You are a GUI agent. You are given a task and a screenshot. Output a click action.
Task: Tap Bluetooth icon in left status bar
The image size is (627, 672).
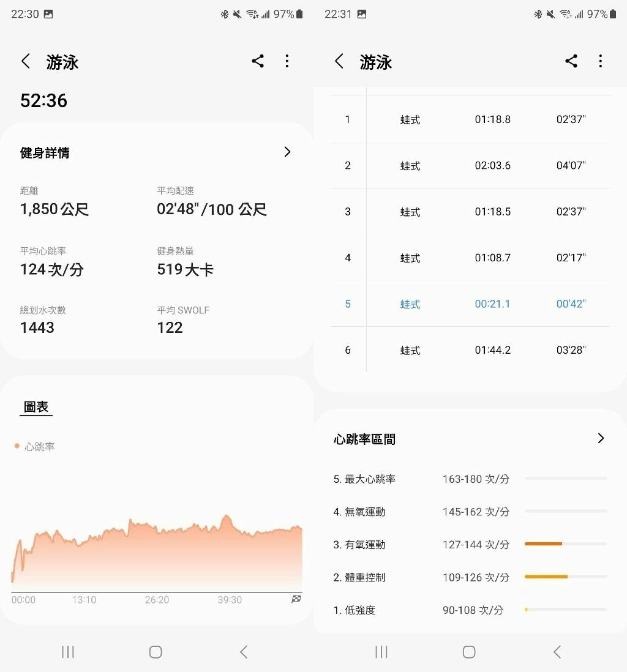point(224,14)
